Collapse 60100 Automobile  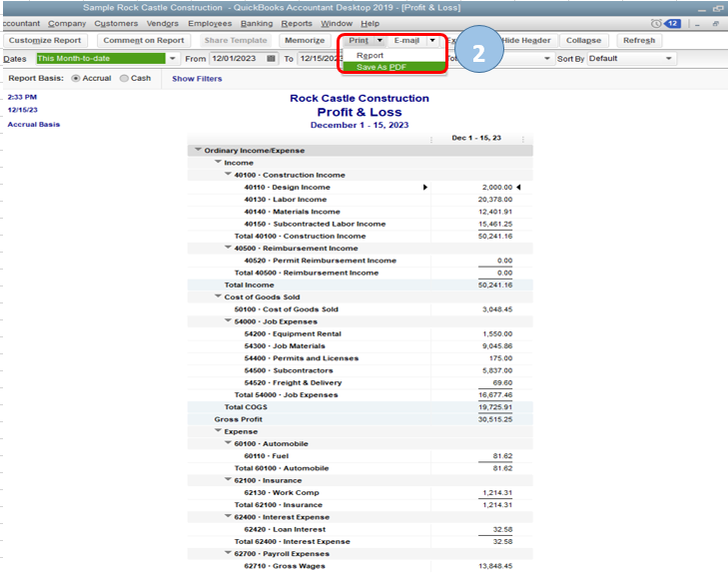pos(228,442)
